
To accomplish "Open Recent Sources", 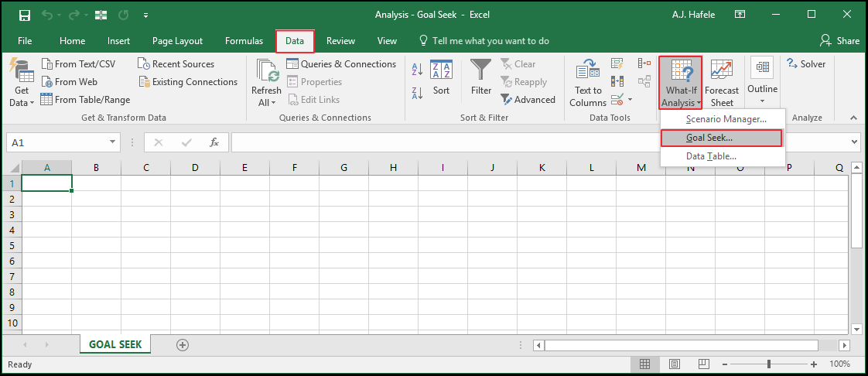I will tap(176, 64).
